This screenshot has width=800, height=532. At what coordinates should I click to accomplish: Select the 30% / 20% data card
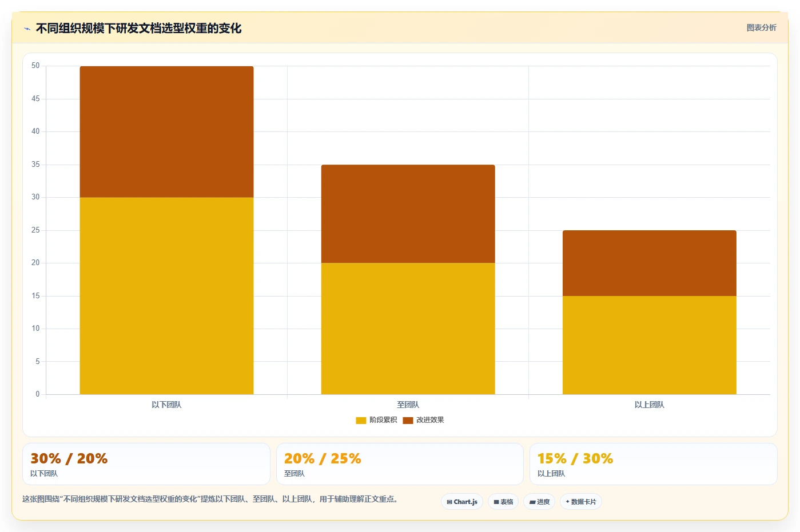[146, 464]
